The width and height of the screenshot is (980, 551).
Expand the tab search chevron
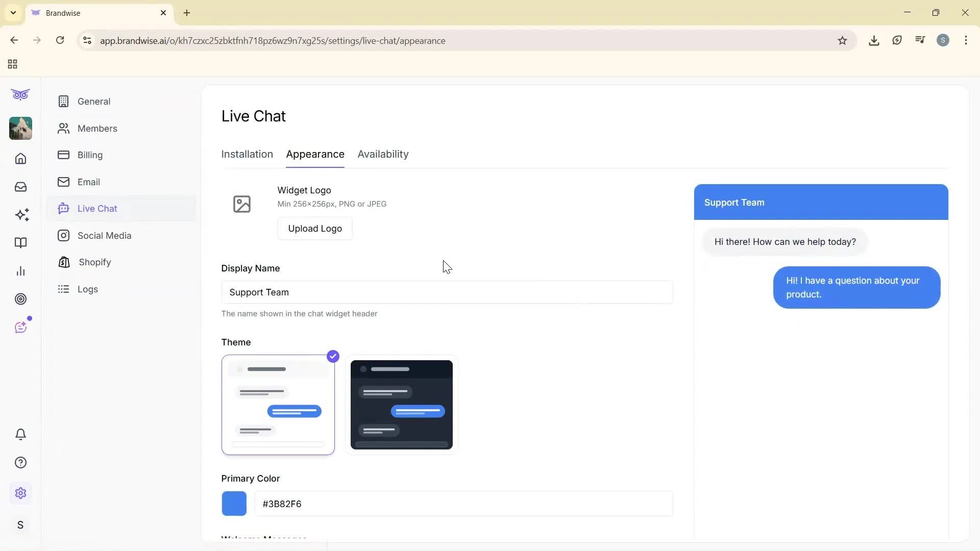(x=13, y=13)
